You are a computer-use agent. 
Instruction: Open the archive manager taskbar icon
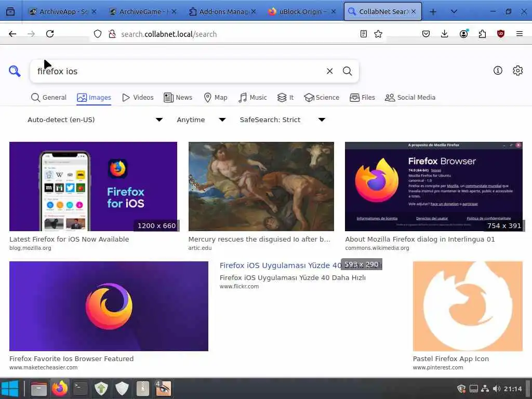[x=143, y=389]
